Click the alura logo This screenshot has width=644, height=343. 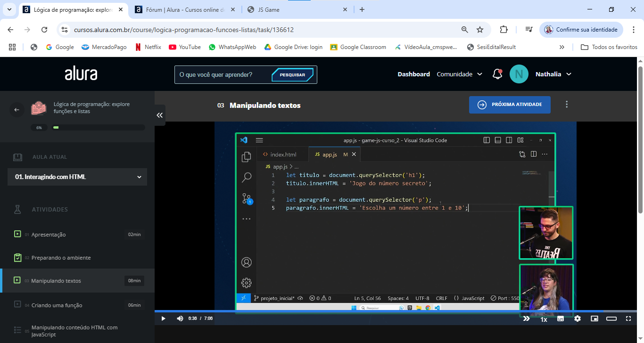[81, 74]
